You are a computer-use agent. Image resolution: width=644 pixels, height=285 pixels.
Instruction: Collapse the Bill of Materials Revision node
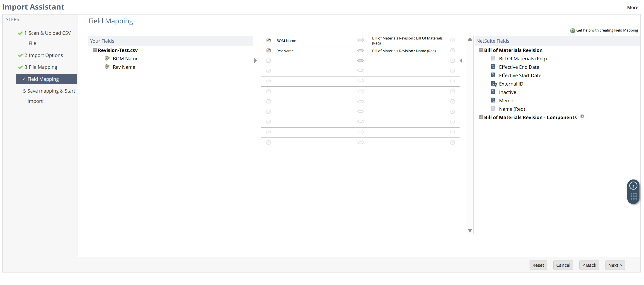point(481,50)
